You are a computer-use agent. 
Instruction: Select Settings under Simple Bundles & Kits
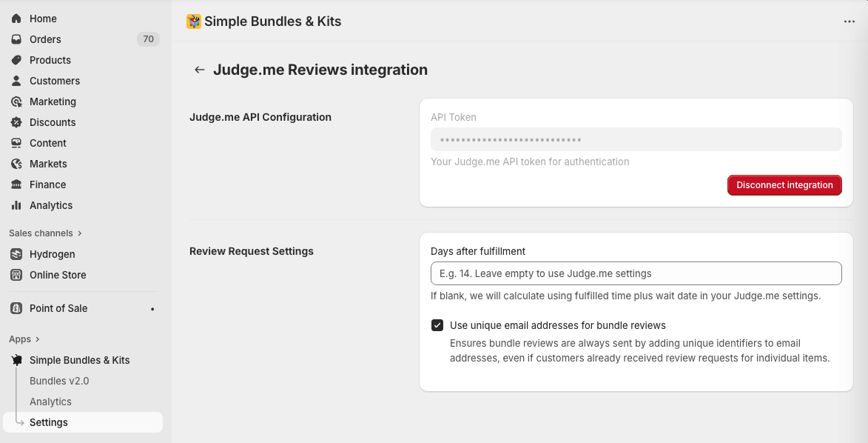(83, 422)
